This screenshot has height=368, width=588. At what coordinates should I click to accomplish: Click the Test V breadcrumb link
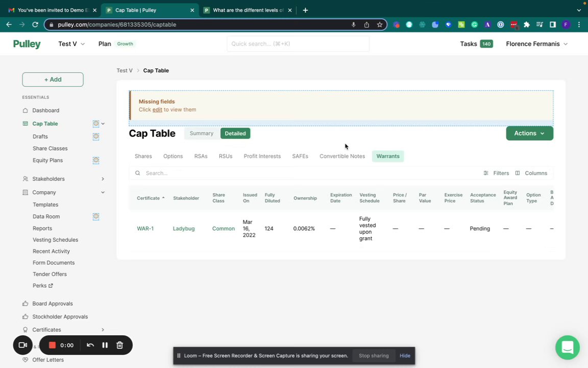(125, 71)
